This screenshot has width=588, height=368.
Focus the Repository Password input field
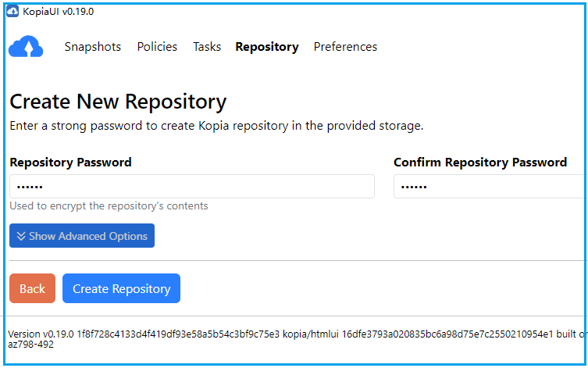[x=192, y=187]
